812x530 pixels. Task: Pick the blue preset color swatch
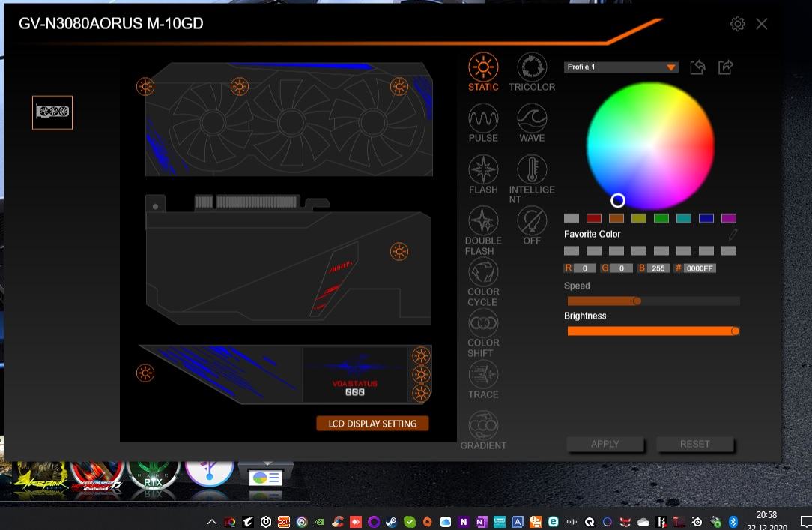(706, 218)
